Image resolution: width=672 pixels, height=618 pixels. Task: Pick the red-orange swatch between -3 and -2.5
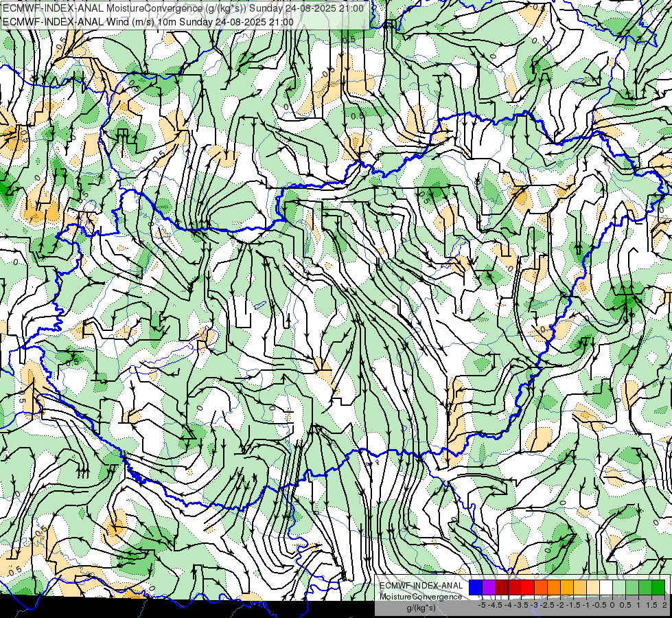click(541, 588)
